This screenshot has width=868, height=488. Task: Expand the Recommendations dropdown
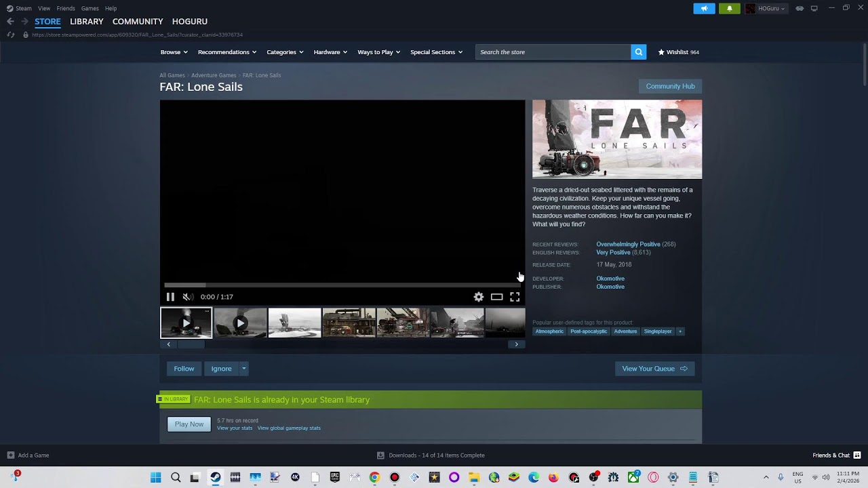point(227,52)
